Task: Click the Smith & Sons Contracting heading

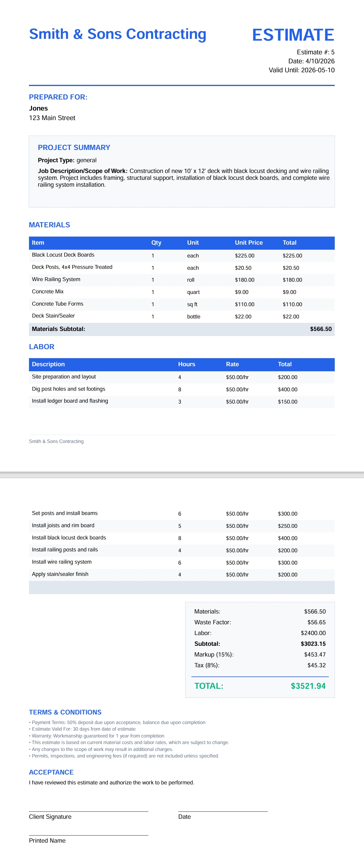Action: pos(118,34)
